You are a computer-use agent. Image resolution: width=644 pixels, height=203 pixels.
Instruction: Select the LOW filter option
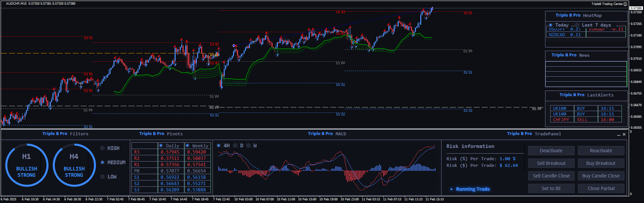click(x=103, y=177)
